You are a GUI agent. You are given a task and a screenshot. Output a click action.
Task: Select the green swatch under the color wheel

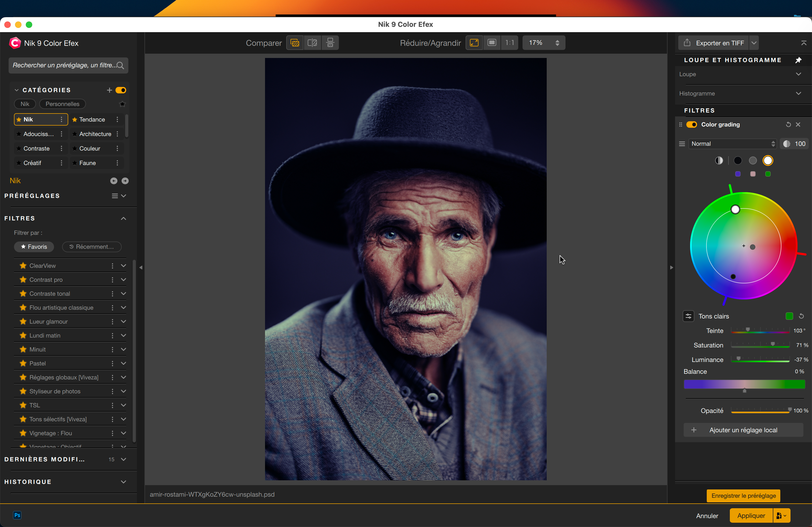[x=768, y=174]
